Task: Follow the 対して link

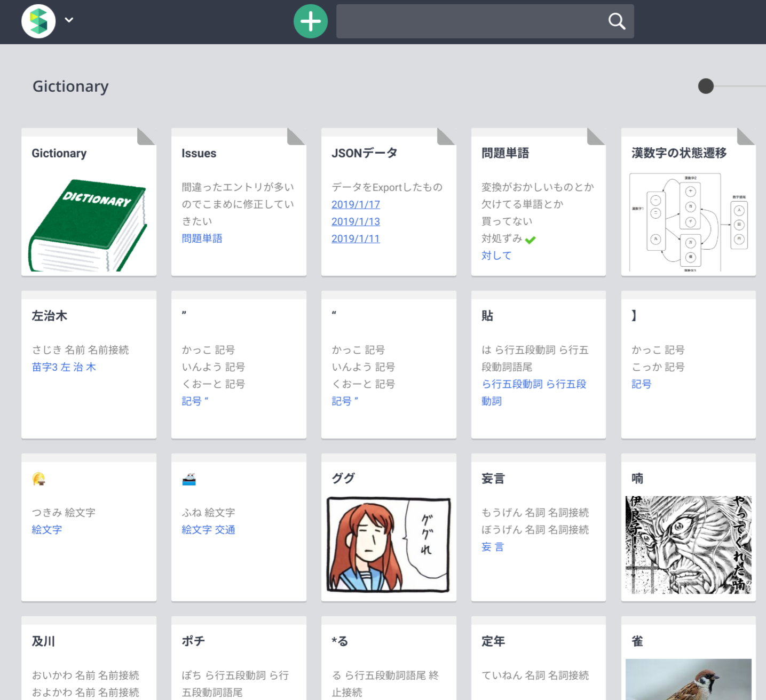Action: coord(496,256)
